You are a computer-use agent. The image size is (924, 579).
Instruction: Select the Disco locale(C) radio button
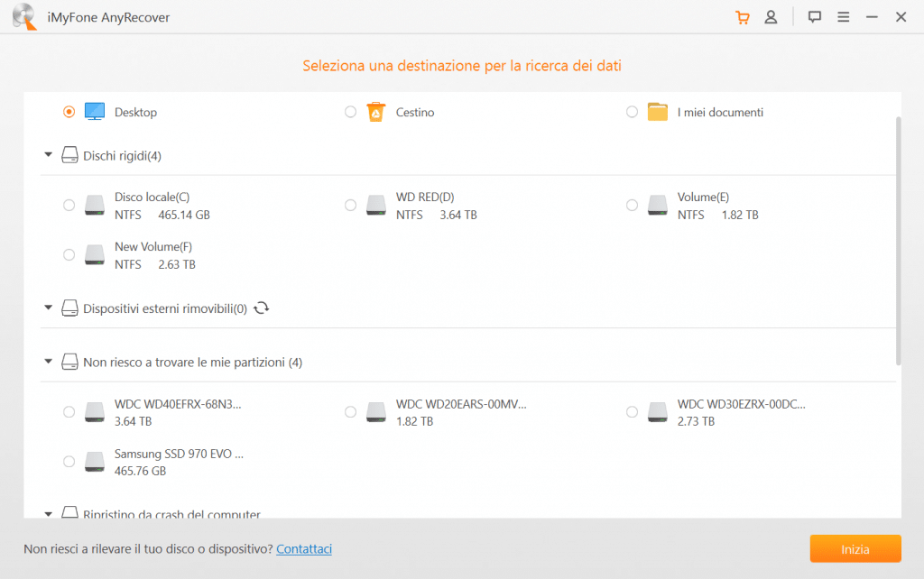click(69, 205)
